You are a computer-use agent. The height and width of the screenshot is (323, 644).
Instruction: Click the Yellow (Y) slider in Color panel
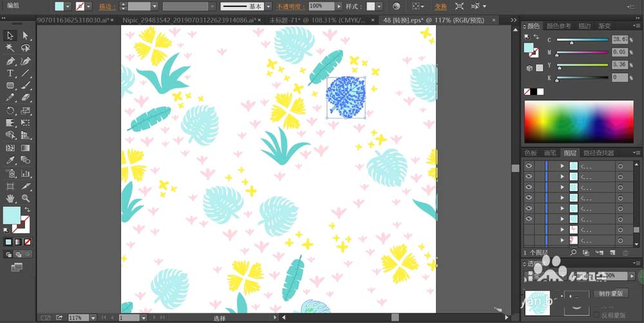click(582, 65)
